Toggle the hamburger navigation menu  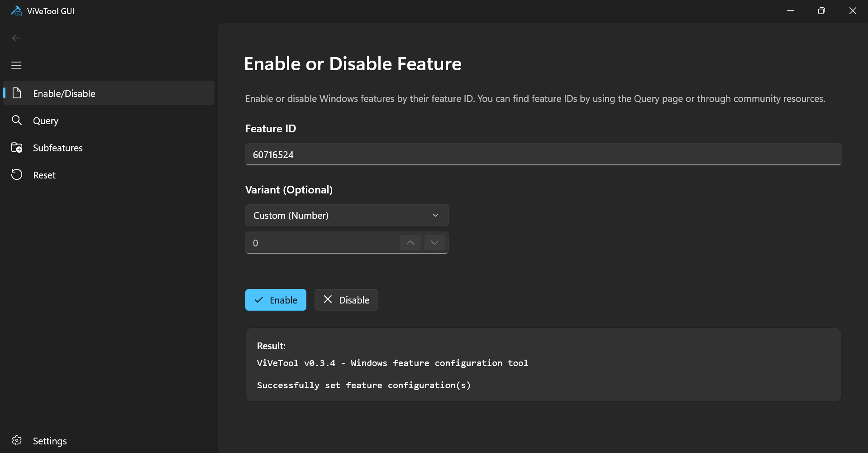[16, 65]
